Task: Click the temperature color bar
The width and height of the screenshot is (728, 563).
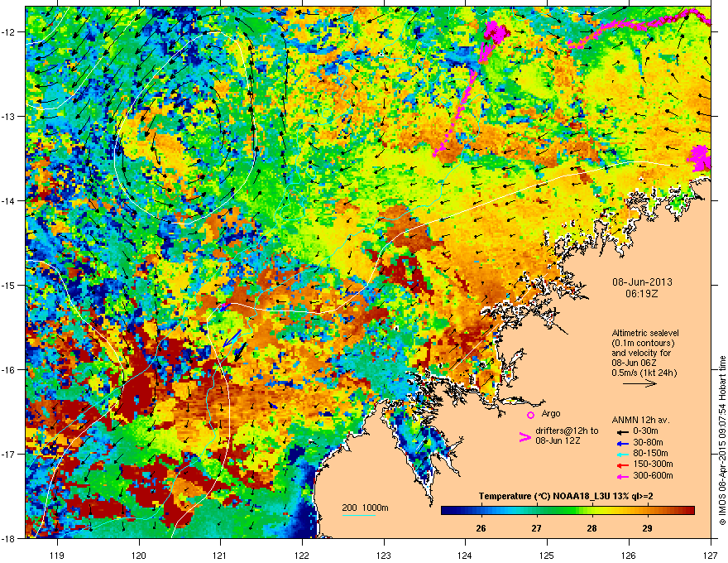Action: pos(568,510)
